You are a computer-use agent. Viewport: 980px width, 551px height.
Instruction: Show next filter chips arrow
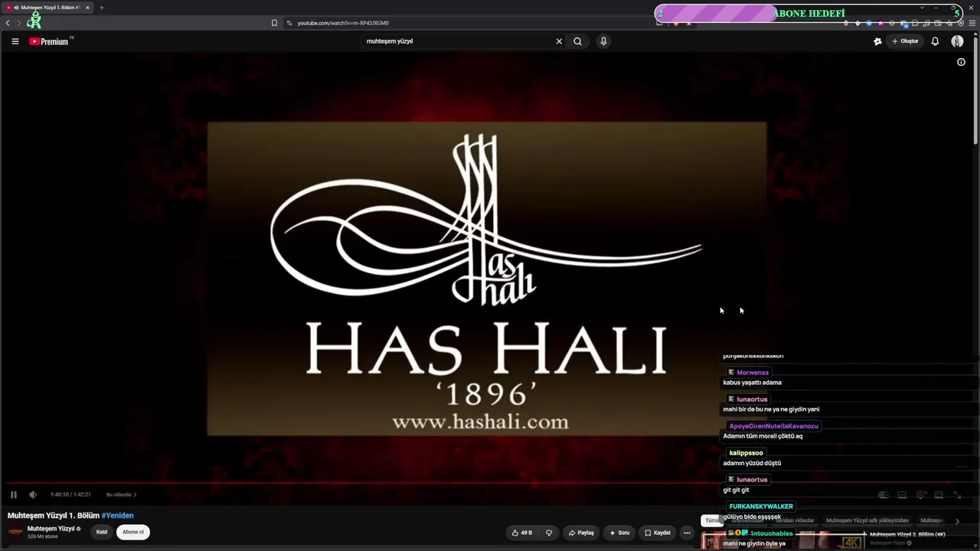[957, 521]
